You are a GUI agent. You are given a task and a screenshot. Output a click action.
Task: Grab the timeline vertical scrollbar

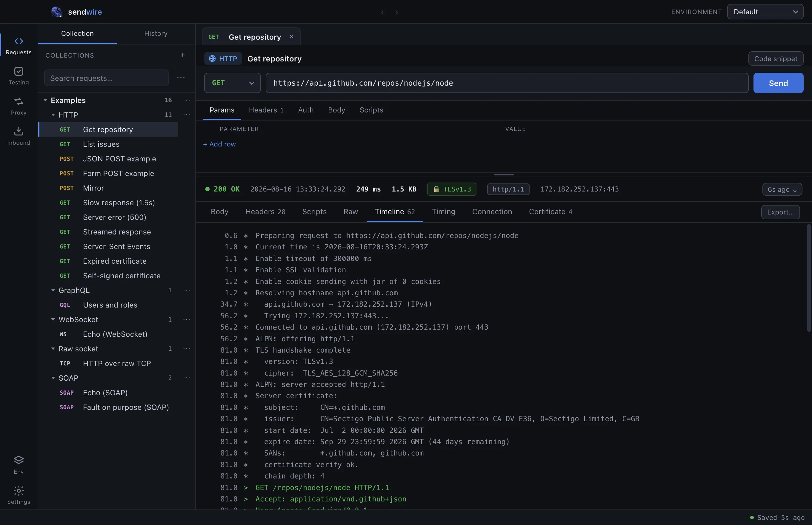tap(809, 278)
